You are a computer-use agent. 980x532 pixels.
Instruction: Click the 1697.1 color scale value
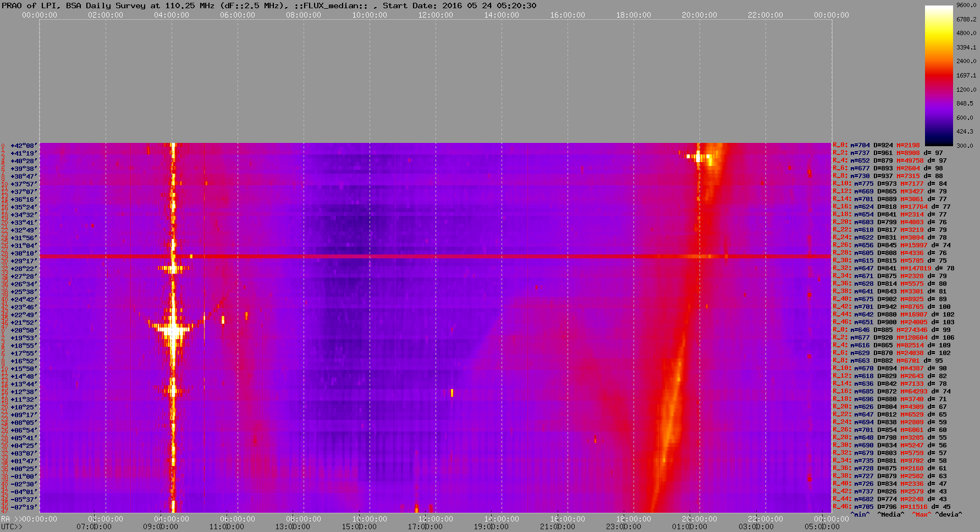point(966,75)
